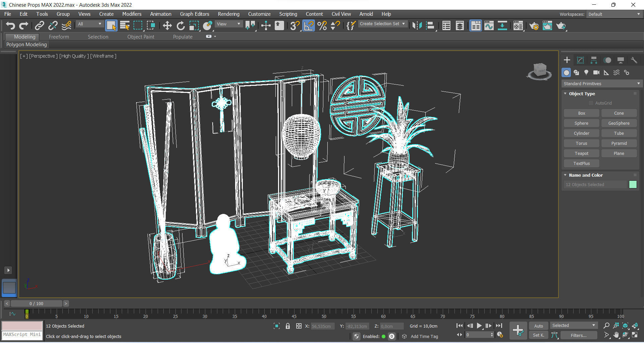Switch to the Modify command panel
The width and height of the screenshot is (644, 343).
tap(580, 60)
